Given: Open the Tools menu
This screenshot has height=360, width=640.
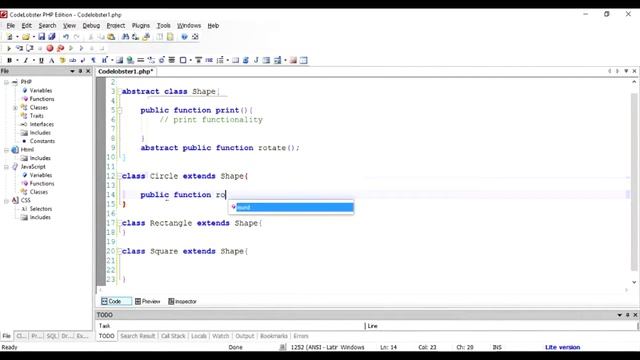Looking at the screenshot, I should 164,25.
